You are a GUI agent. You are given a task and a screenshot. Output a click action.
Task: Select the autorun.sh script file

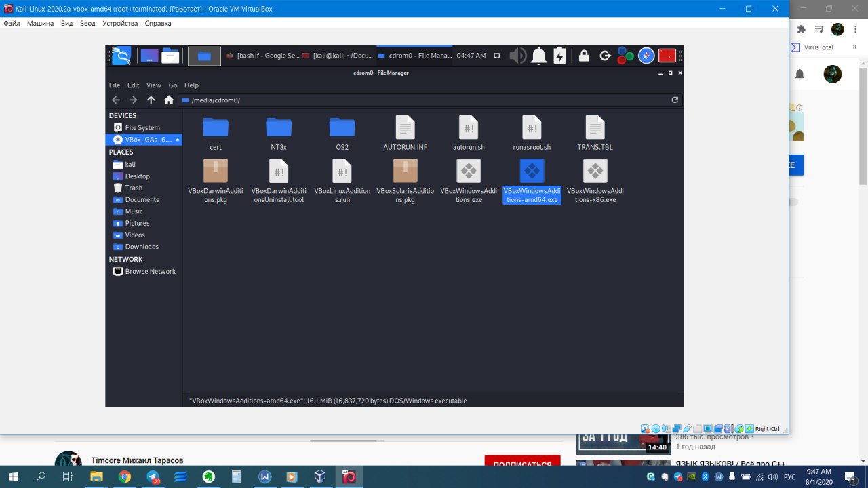click(x=469, y=133)
